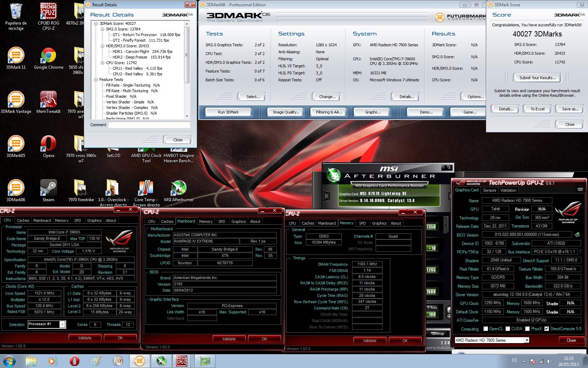Viewport: 588px width, 368px height.
Task: Launch SetLOD desktop shortcut
Action: click(x=113, y=155)
